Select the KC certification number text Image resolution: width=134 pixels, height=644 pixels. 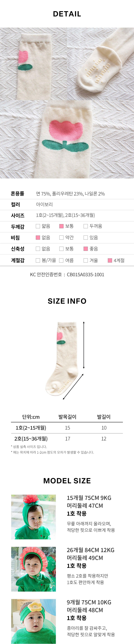[67, 274]
